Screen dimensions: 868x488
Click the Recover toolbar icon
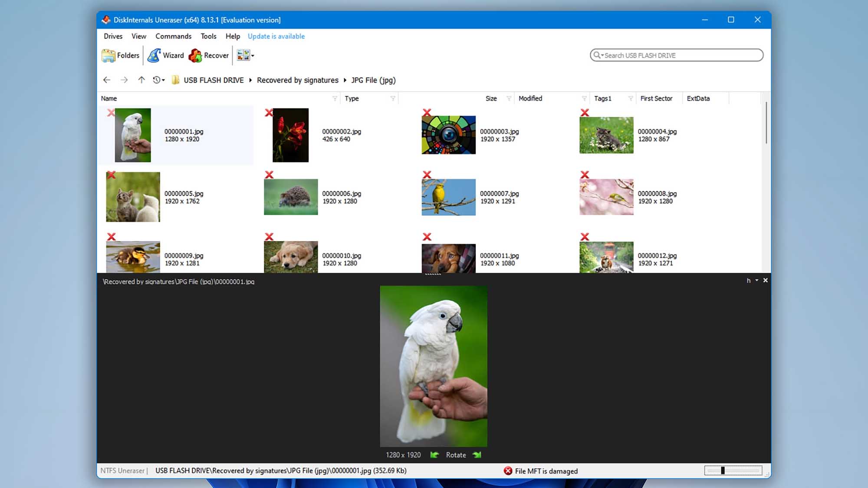pos(195,56)
